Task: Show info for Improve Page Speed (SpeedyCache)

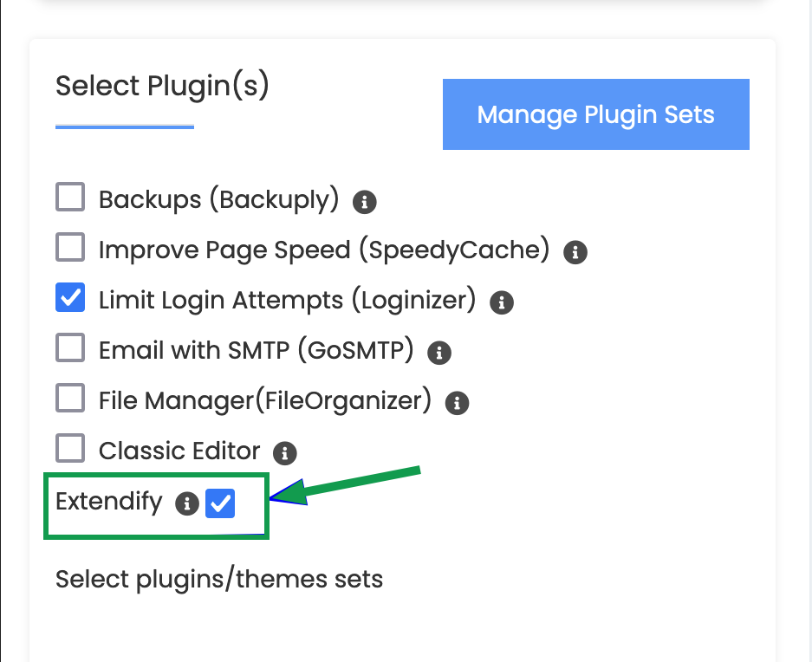Action: 575,252
